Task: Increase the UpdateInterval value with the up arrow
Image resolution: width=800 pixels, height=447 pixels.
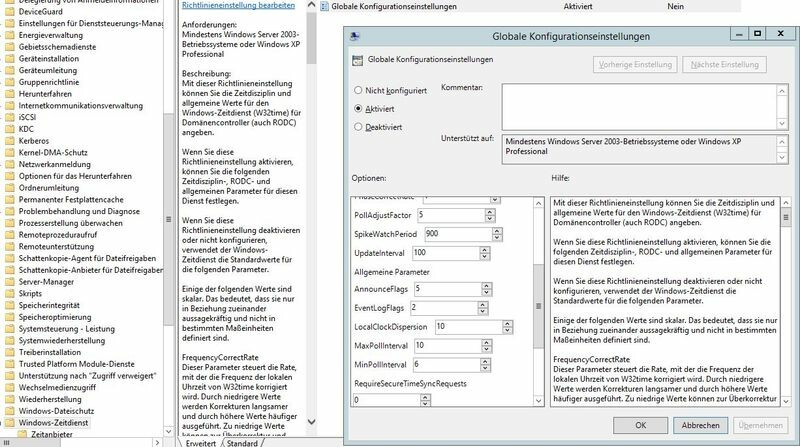Action: point(485,250)
